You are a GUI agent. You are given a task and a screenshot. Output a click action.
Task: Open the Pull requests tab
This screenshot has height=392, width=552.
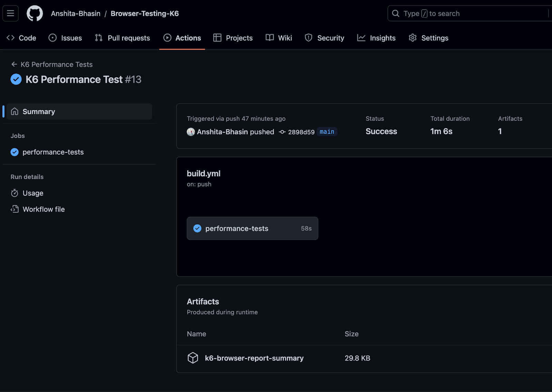coord(122,38)
